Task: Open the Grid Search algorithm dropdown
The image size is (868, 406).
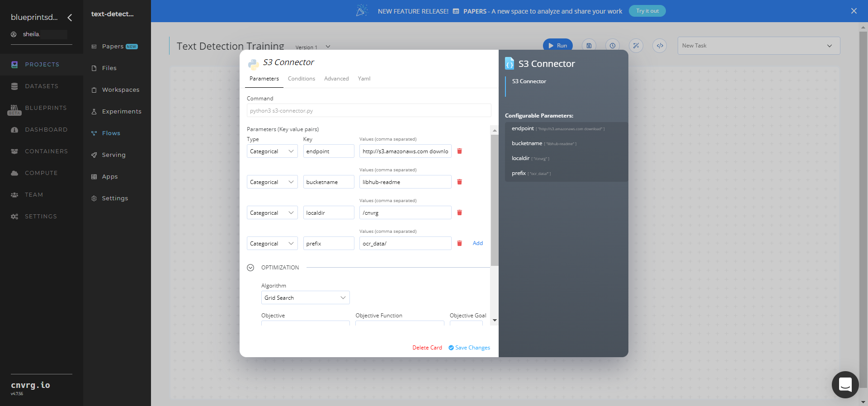Action: tap(306, 297)
